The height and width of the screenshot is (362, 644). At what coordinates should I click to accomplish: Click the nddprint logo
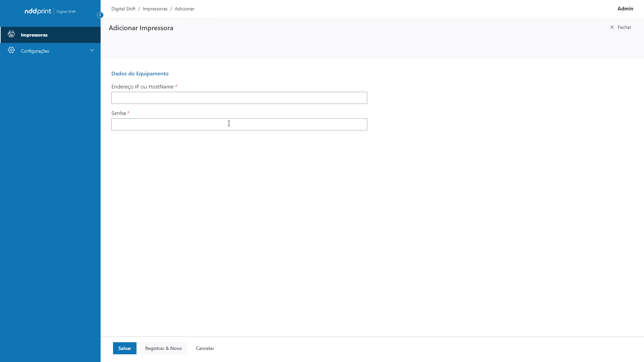[38, 11]
